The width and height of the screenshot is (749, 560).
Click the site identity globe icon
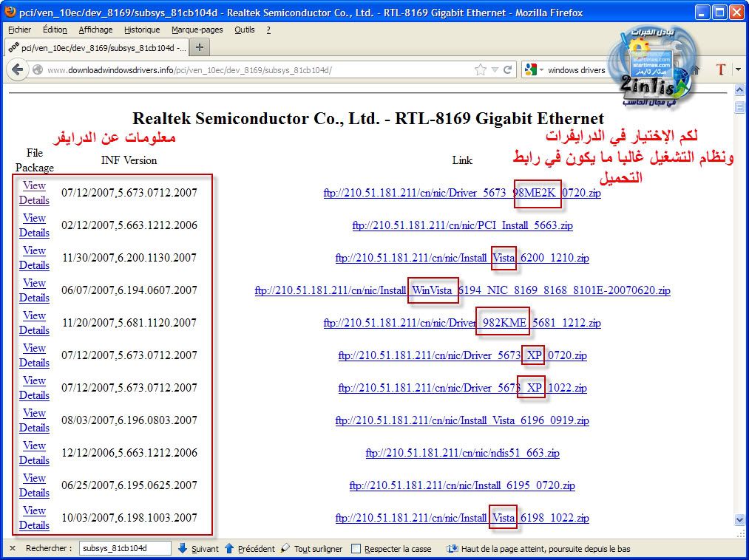tap(37, 70)
